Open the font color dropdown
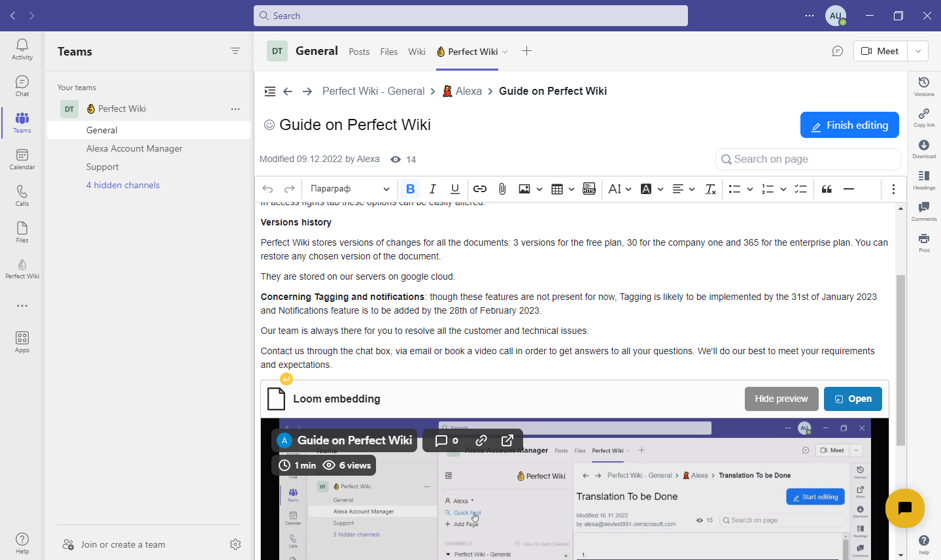 660,189
